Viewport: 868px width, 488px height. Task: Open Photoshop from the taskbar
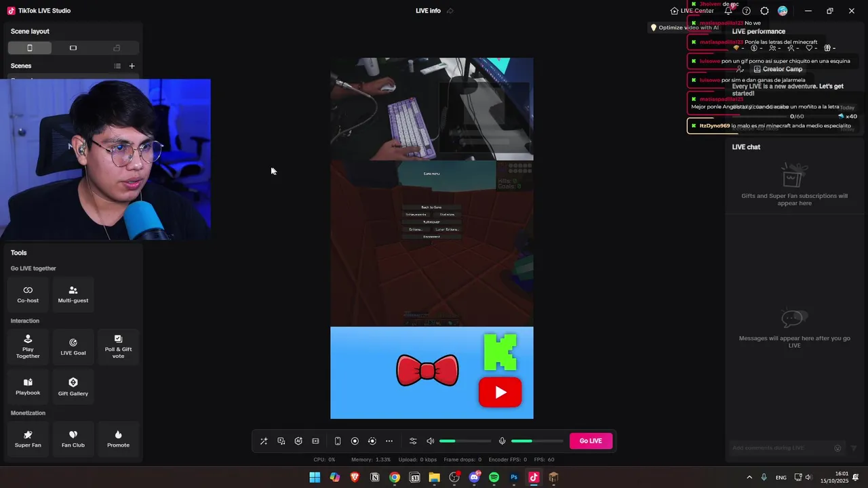514,477
